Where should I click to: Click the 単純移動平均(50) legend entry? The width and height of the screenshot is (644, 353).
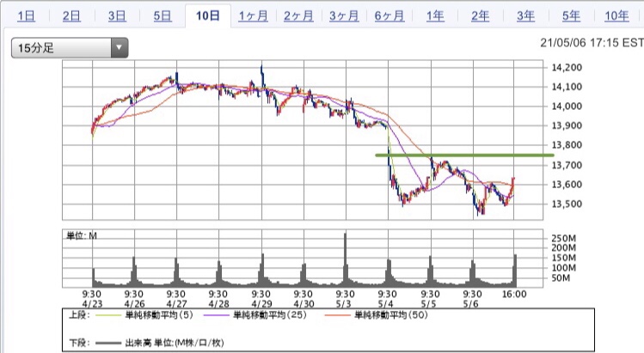tap(377, 315)
